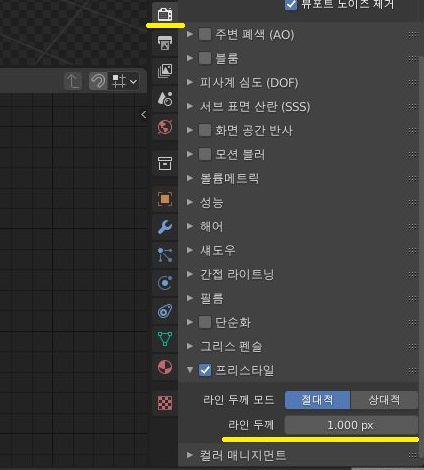Screen dimensions: 424x470
Task: Expand the 성능 panel
Action: tap(190, 202)
